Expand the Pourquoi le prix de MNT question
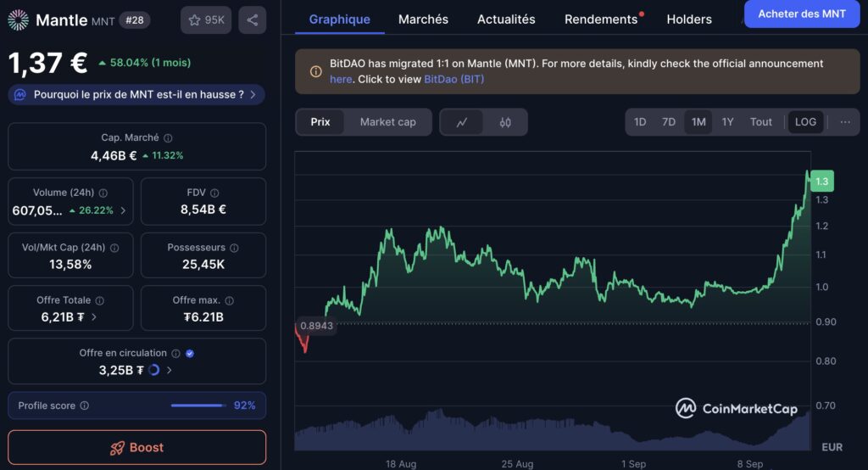The image size is (868, 470). 136,95
